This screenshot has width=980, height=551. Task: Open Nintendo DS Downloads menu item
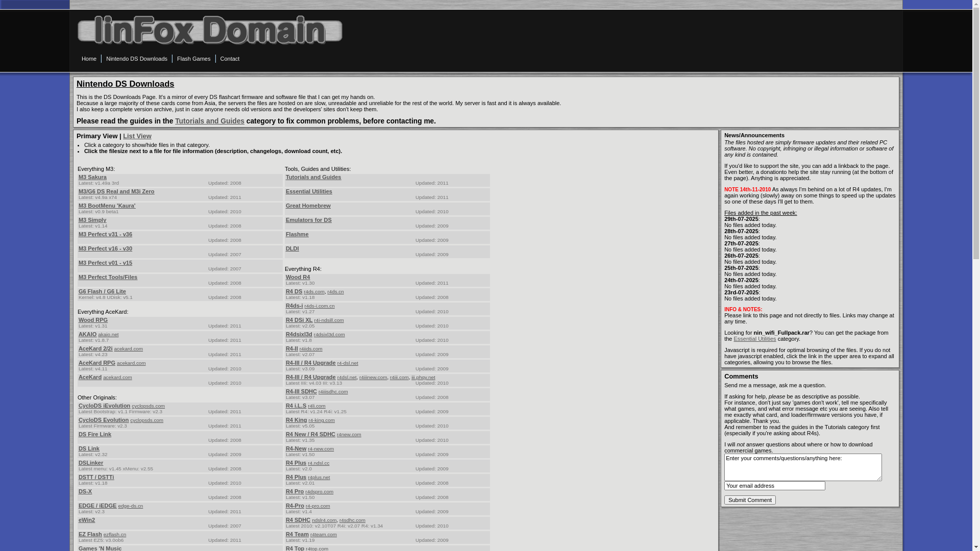point(137,59)
